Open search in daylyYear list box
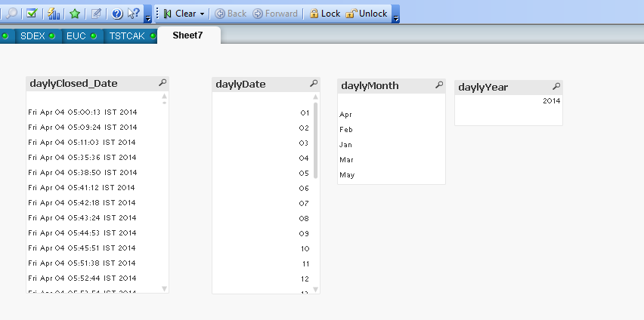The height and width of the screenshot is (320, 644). [556, 86]
